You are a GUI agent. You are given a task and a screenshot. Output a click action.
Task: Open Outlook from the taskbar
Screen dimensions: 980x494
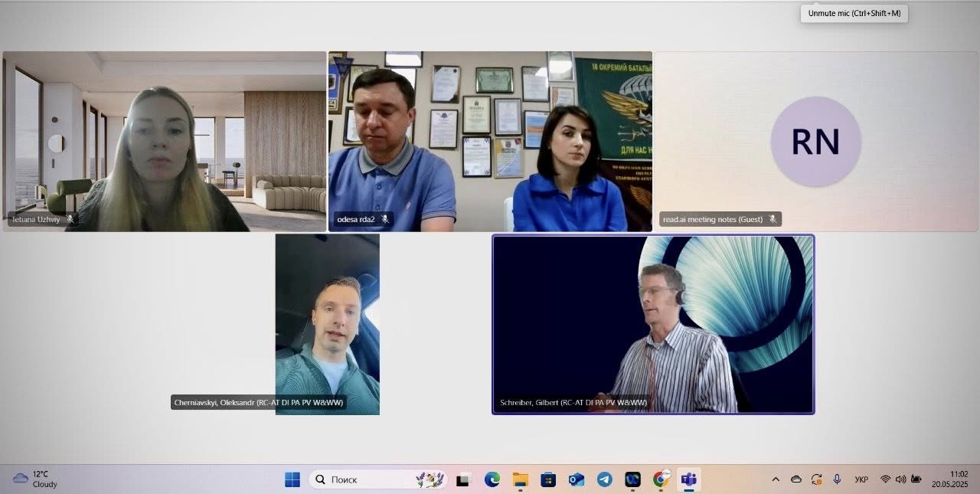tap(577, 479)
